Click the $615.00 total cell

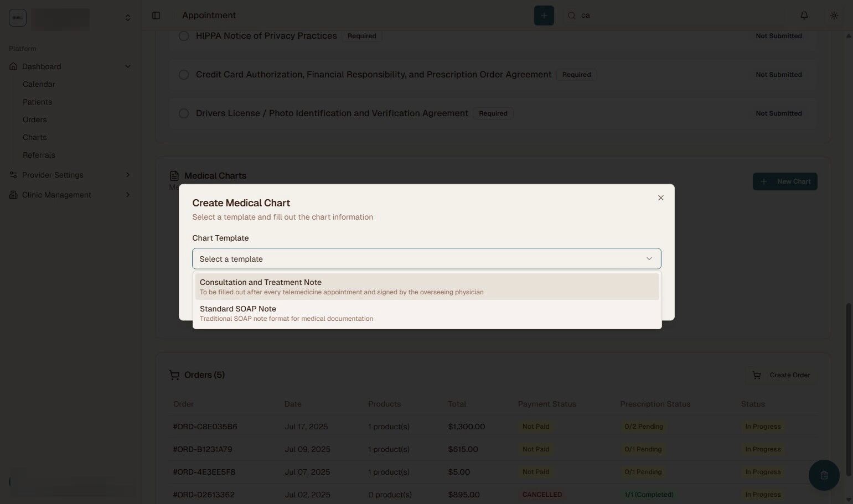[x=463, y=449]
